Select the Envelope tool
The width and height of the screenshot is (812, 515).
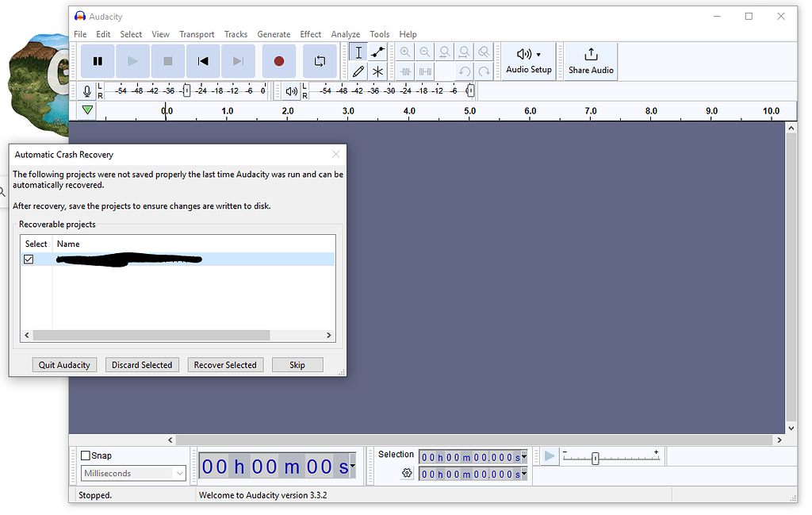pyautogui.click(x=377, y=52)
